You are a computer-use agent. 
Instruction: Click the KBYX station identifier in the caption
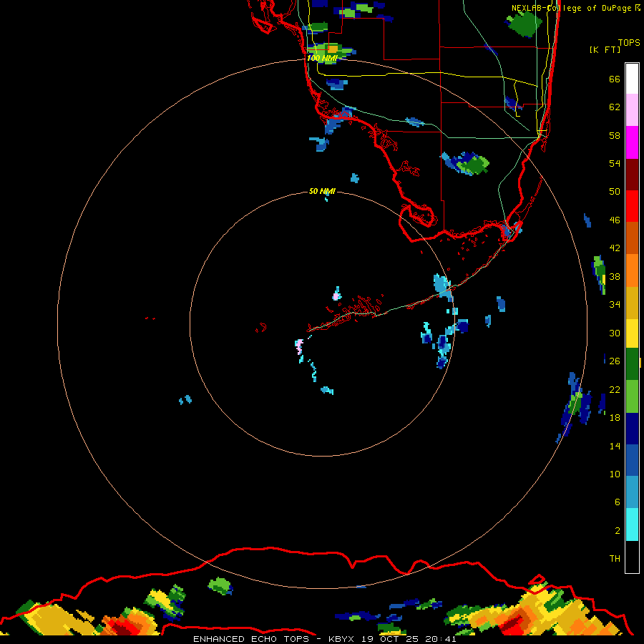click(x=341, y=639)
